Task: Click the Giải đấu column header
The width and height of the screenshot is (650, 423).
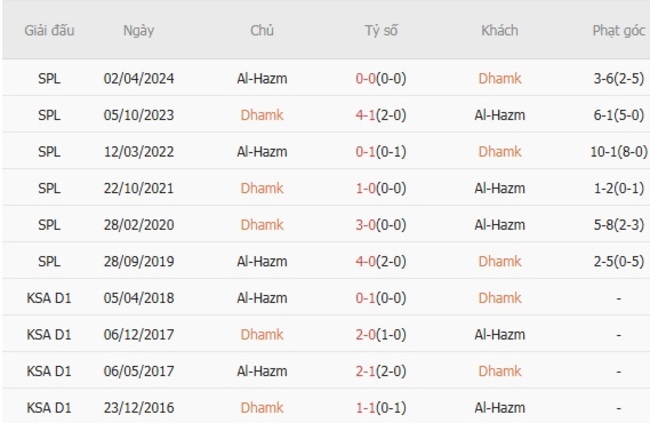Action: point(48,30)
